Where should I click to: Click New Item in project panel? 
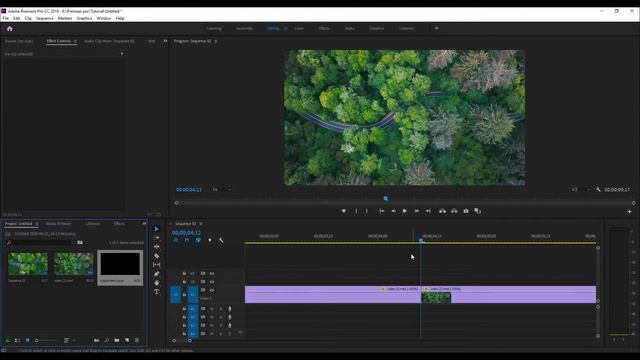pyautogui.click(x=127, y=340)
